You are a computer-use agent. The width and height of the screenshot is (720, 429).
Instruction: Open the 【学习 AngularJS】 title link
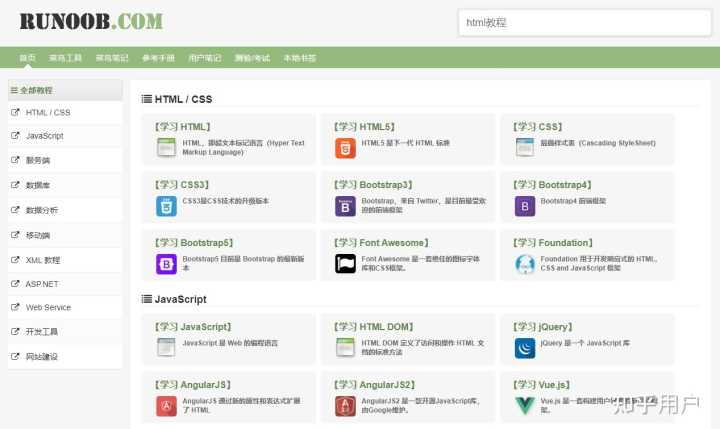tap(192, 385)
